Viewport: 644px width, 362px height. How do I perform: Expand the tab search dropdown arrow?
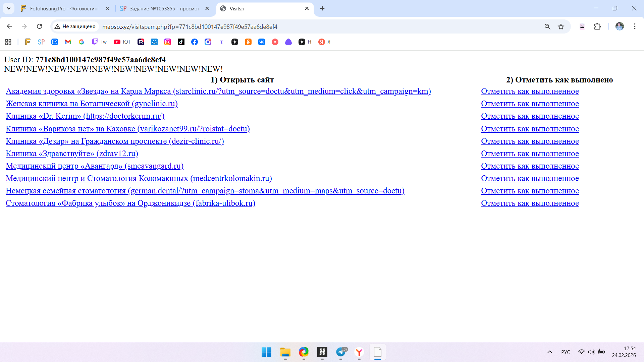9,8
